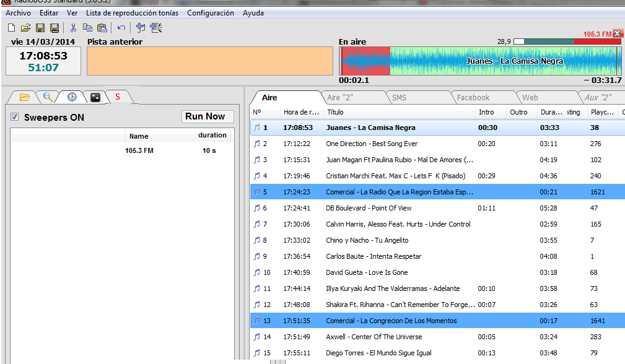This screenshot has height=364, width=625.
Task: Close the 105.3 FM indicator with X
Action: click(617, 33)
